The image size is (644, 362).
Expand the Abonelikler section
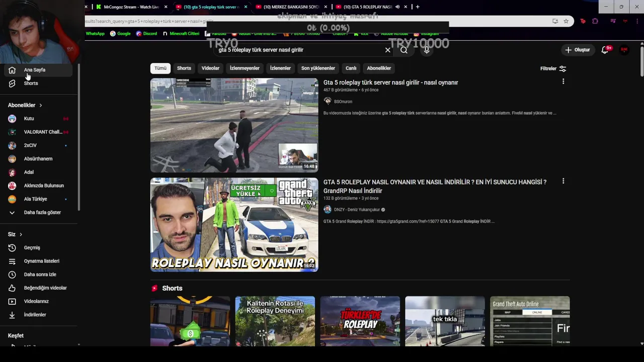pos(25,105)
